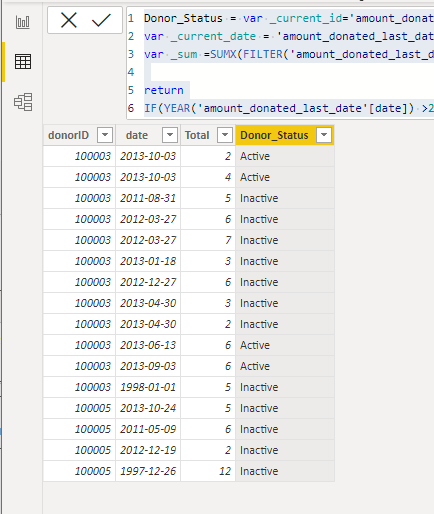Click empty formula line 4
434x514 pixels.
[x=289, y=72]
